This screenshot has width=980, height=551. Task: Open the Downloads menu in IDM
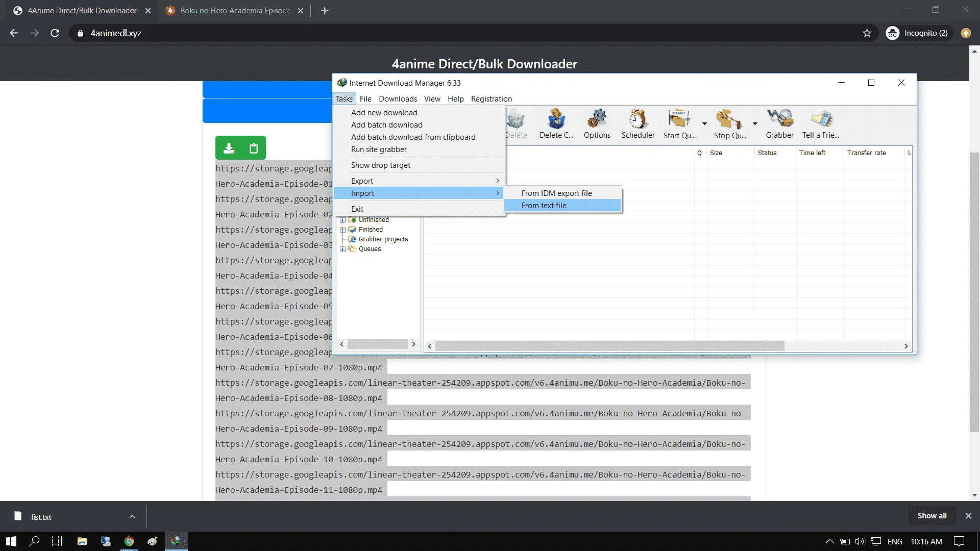[398, 99]
